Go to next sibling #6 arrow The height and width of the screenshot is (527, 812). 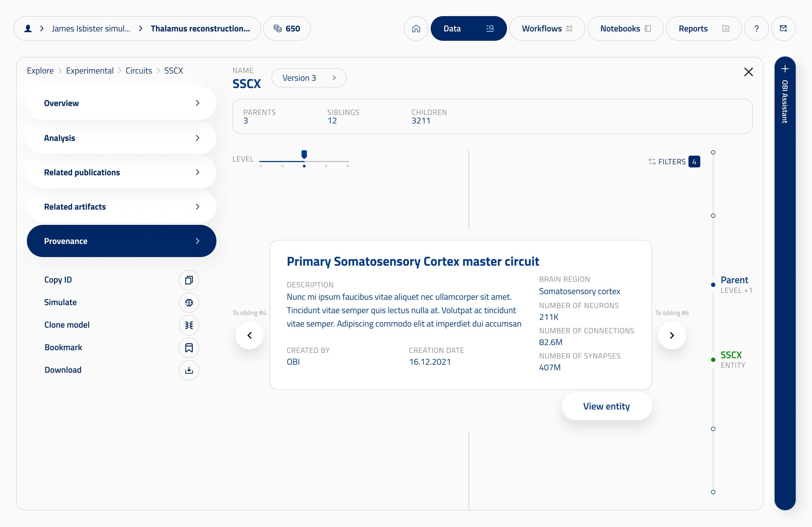pyautogui.click(x=672, y=335)
